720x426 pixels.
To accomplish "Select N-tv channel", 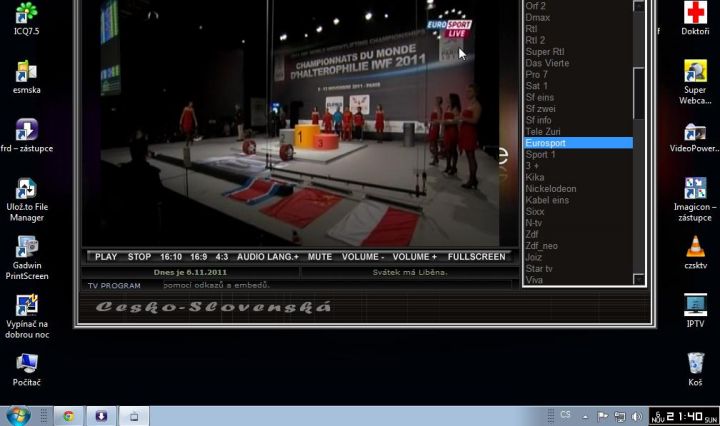I will 534,223.
